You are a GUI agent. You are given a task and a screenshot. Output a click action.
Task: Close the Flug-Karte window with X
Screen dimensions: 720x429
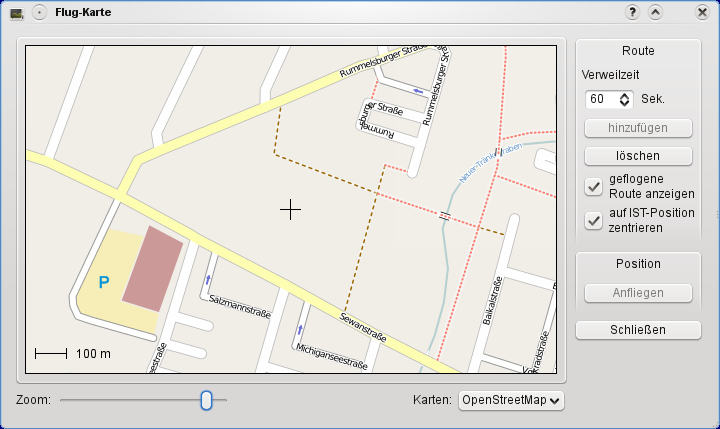tap(702, 13)
